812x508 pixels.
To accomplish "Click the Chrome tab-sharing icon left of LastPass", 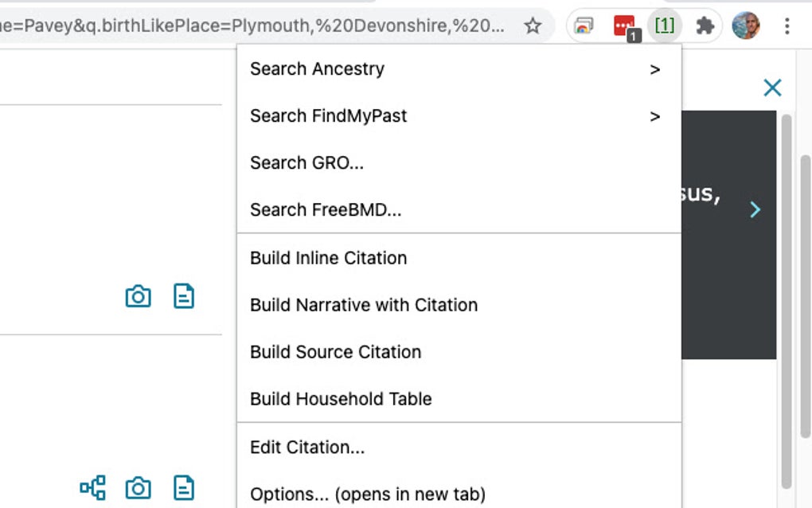I will [584, 25].
